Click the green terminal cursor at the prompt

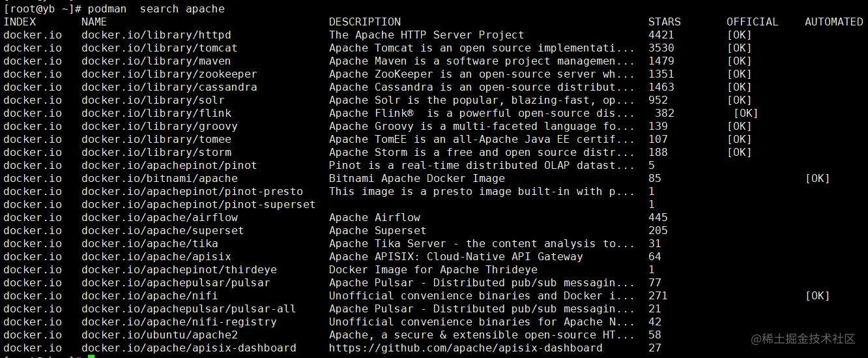(91, 356)
